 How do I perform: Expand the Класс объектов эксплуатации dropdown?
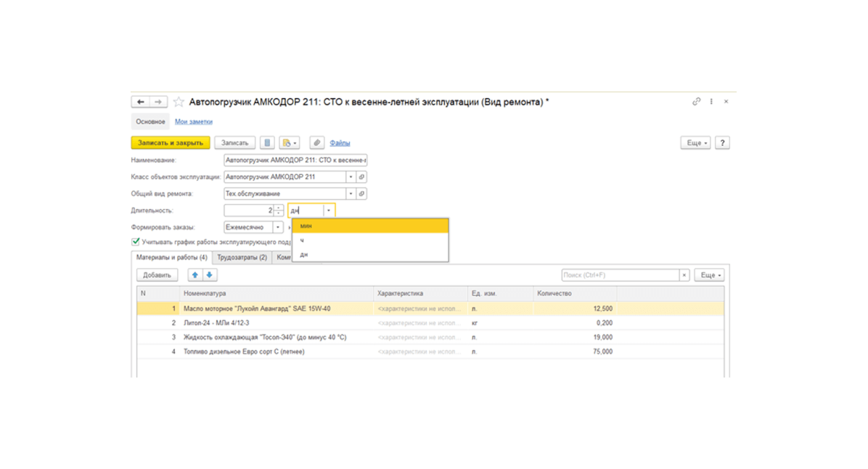[x=351, y=177]
